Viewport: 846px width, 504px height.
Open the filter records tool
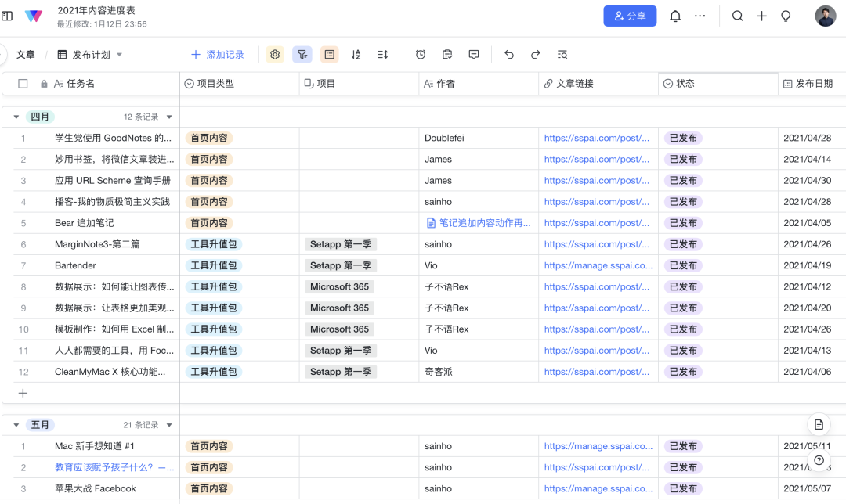302,55
